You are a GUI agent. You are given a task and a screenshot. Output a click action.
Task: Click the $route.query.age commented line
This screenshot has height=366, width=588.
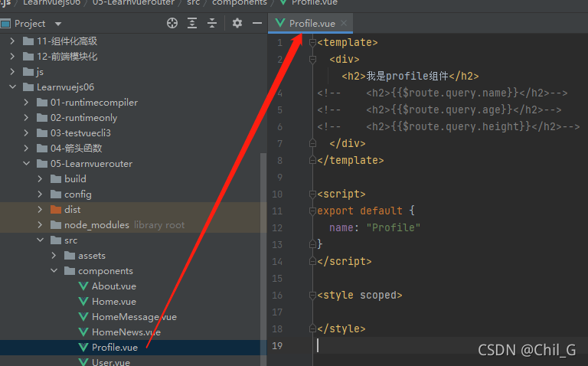click(x=439, y=109)
